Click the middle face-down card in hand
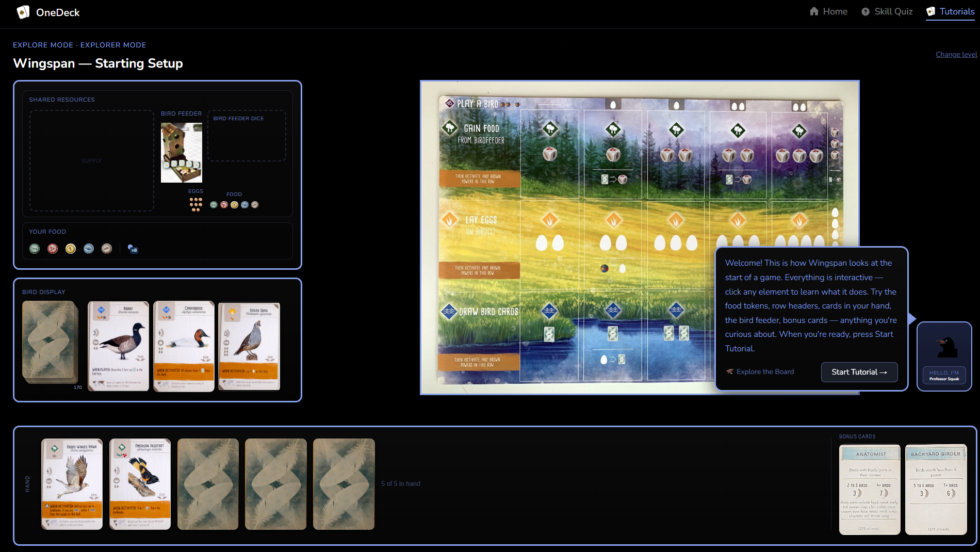The image size is (980, 552). point(276,484)
